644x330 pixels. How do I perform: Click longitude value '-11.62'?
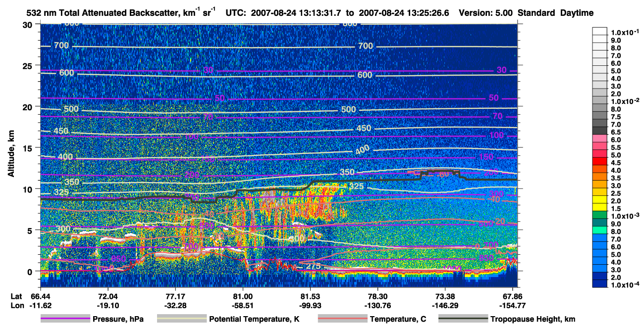(x=40, y=305)
